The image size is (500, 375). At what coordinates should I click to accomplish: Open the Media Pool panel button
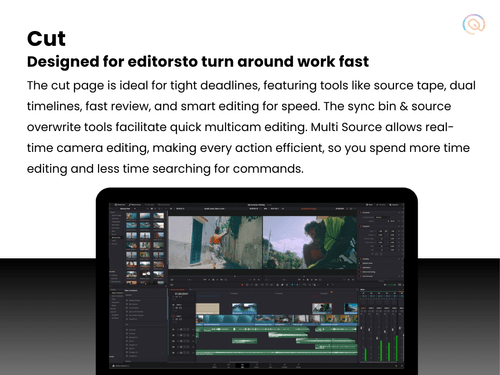pos(119,205)
